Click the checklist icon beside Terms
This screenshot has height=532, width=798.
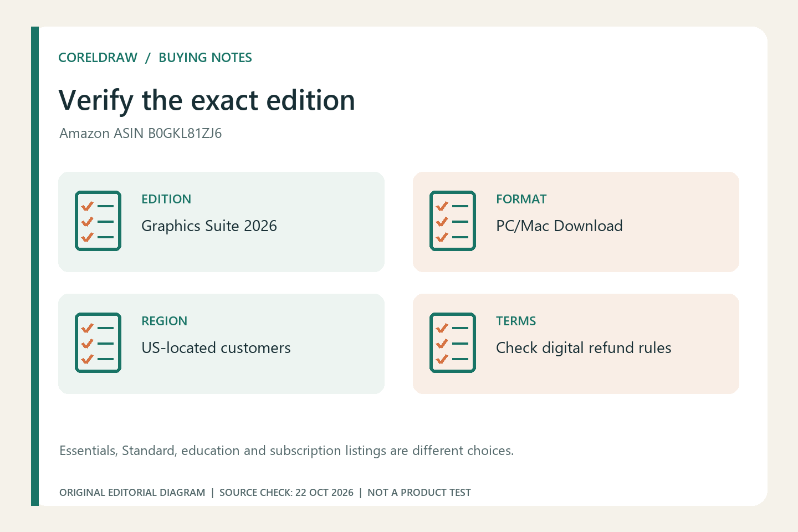[x=453, y=342]
